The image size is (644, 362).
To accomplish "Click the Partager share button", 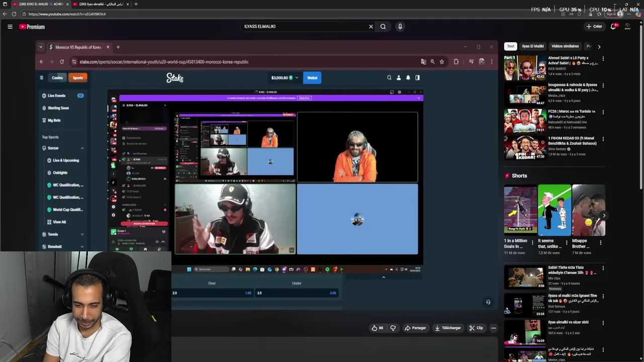I will (416, 328).
